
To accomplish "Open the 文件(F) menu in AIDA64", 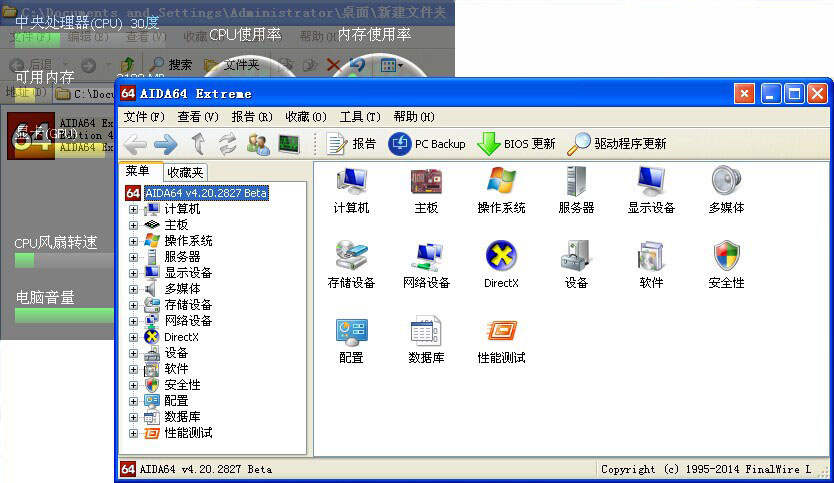I will 144,116.
